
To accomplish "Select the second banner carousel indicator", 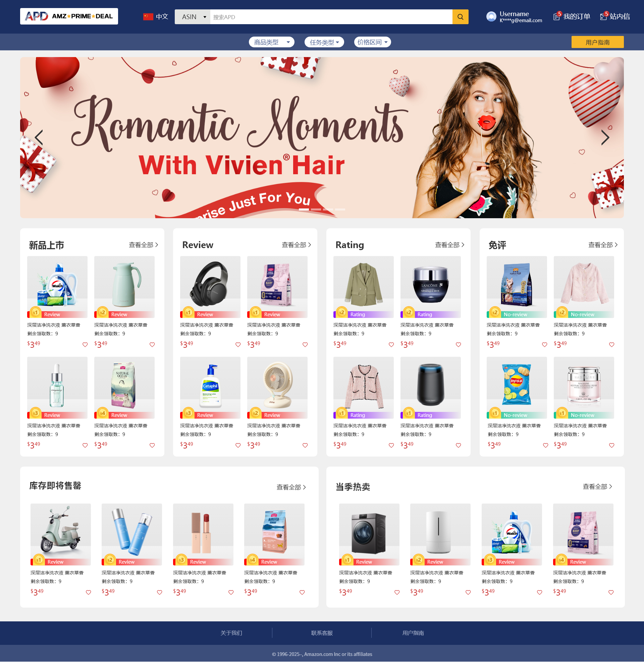I will pos(316,210).
